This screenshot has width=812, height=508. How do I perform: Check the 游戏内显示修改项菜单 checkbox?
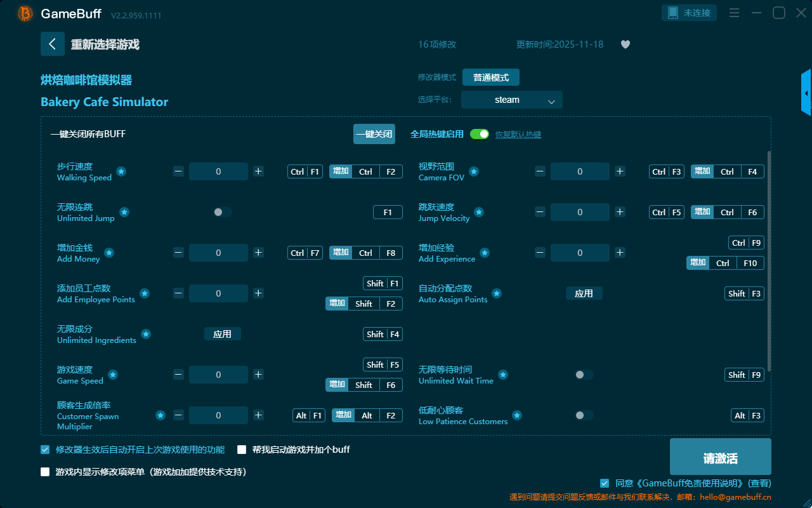[45, 472]
